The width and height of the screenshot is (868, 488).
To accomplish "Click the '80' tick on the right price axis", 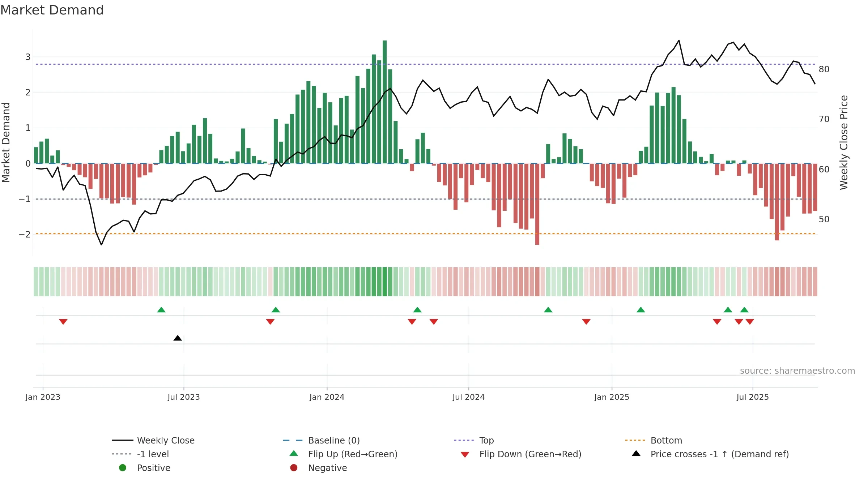I will tap(824, 69).
